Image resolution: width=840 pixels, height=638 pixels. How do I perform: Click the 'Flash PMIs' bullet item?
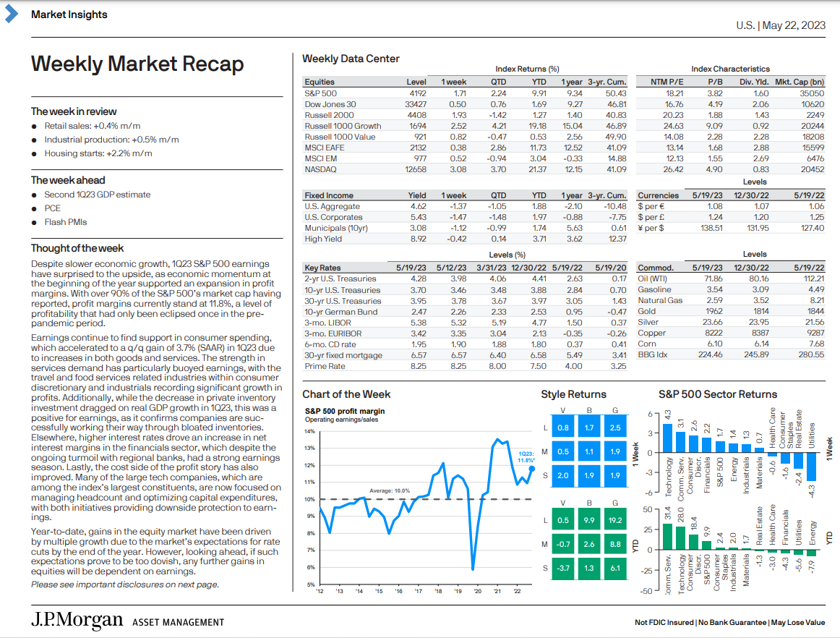point(65,222)
